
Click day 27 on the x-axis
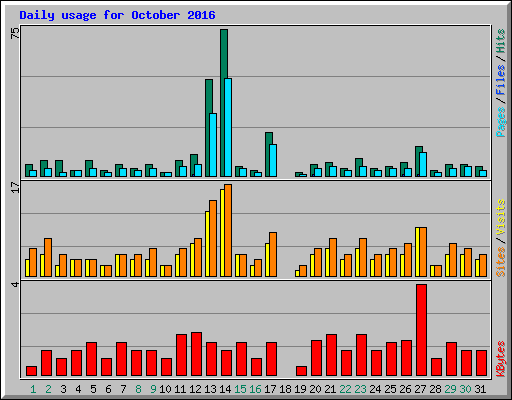420,389
